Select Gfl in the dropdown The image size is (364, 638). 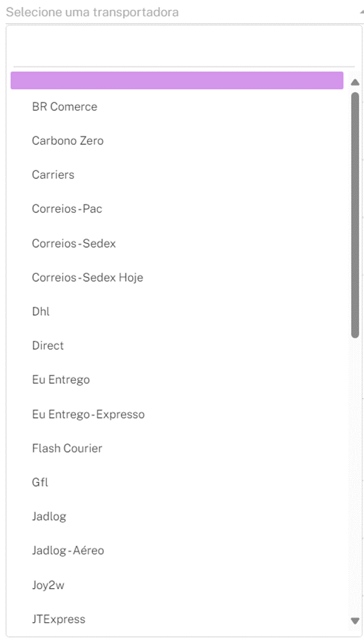(40, 482)
